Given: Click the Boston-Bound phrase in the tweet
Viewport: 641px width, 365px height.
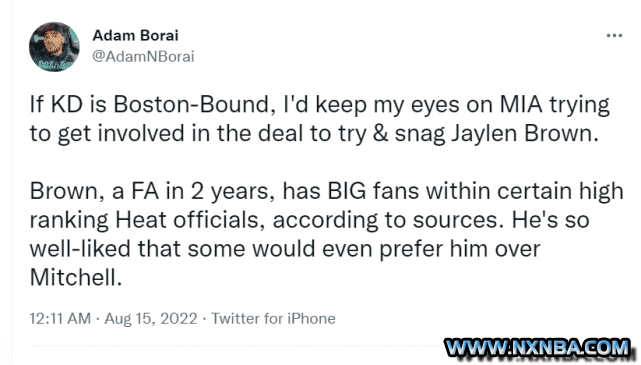Looking at the screenshot, I should click(x=192, y=105).
